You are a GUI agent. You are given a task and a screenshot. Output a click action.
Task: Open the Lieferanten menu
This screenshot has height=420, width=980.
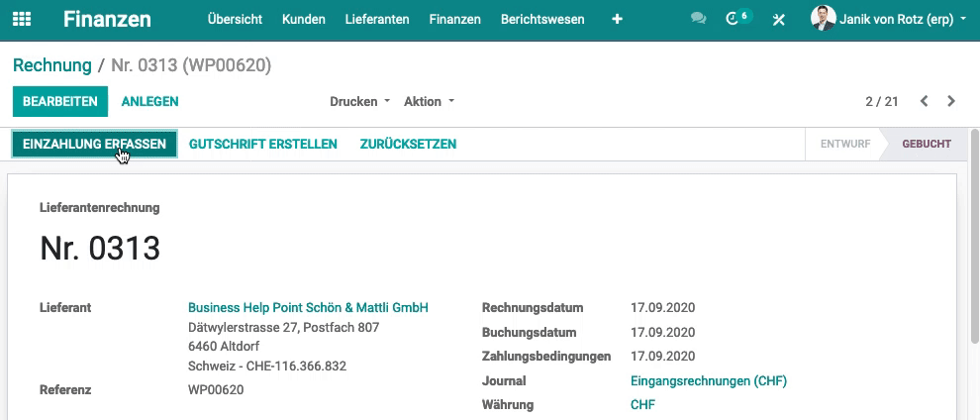pyautogui.click(x=377, y=20)
